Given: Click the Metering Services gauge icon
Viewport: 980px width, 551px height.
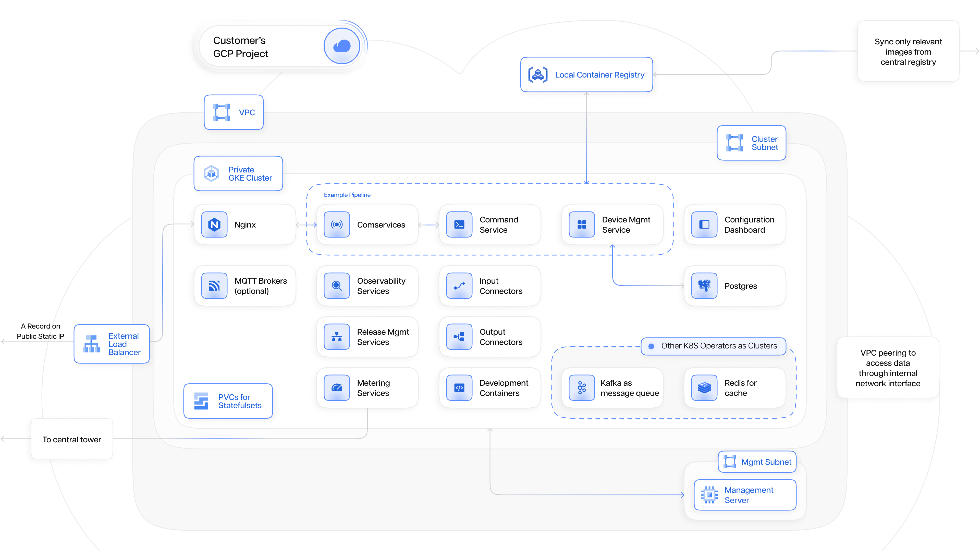Looking at the screenshot, I should pyautogui.click(x=337, y=388).
